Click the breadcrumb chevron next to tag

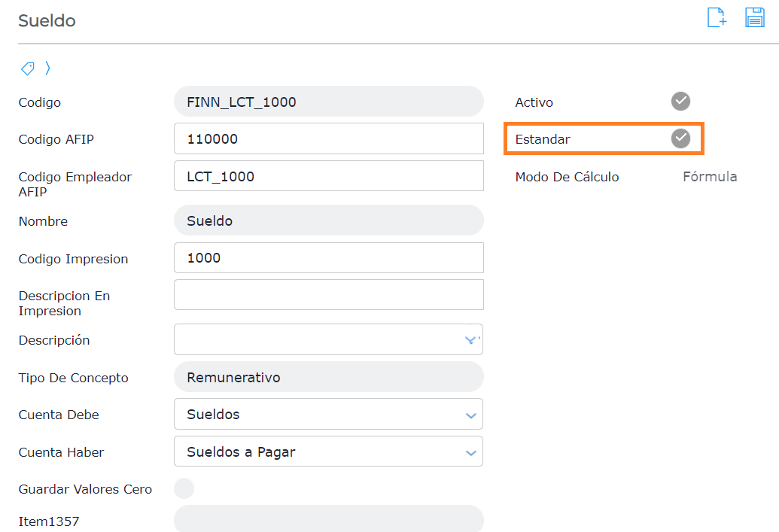click(x=47, y=68)
